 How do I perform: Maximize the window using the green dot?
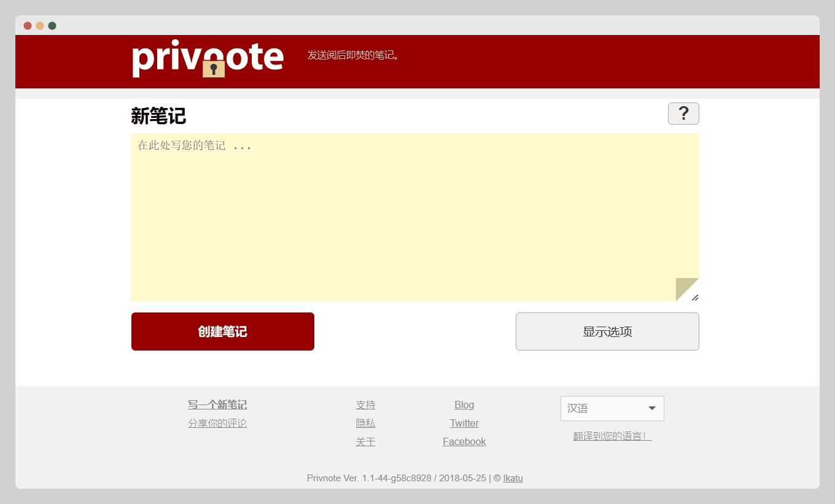pyautogui.click(x=52, y=26)
